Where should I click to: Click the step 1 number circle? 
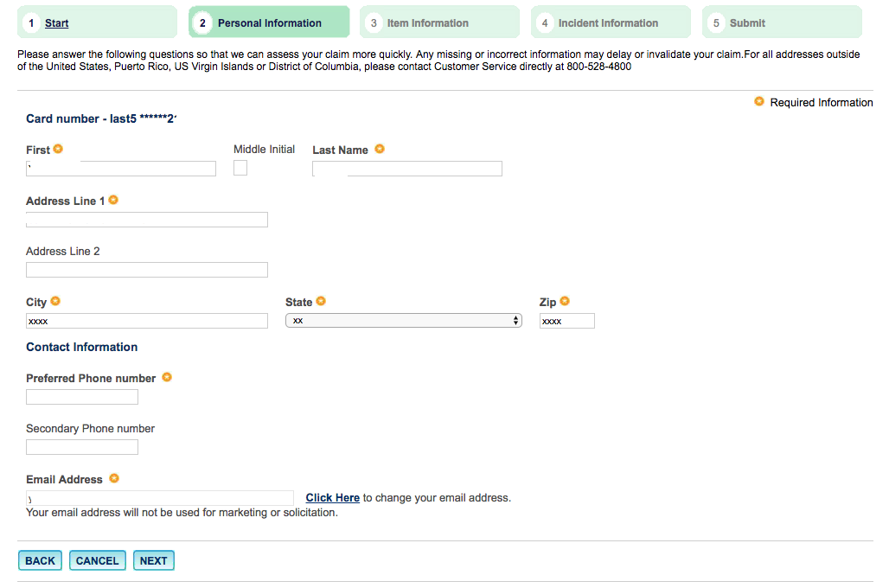(x=32, y=23)
